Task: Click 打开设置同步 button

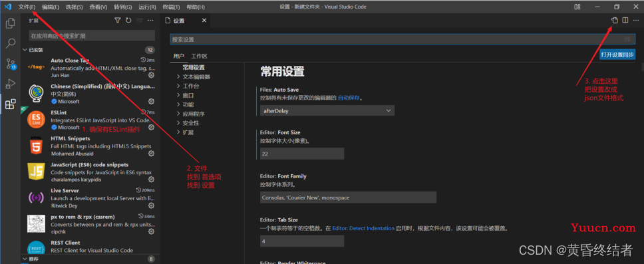Action: (617, 55)
